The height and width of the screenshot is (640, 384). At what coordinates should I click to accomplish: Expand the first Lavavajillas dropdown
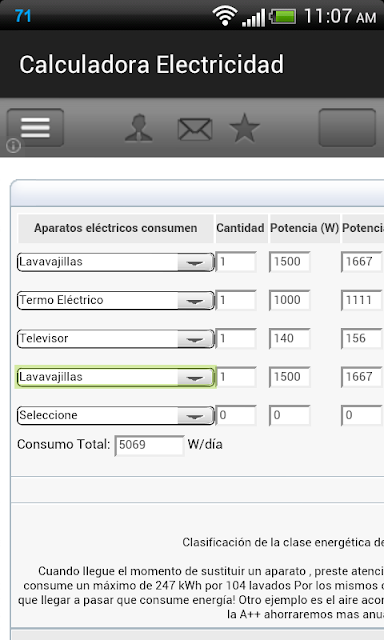[x=115, y=262]
